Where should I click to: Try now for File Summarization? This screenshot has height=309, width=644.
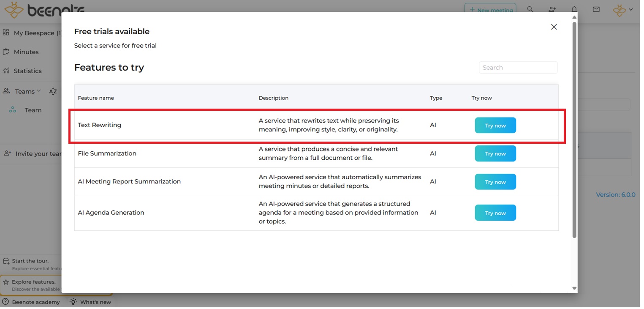tap(495, 153)
